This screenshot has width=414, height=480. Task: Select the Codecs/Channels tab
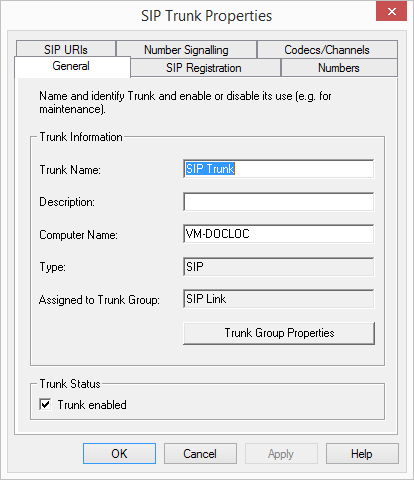pyautogui.click(x=327, y=50)
